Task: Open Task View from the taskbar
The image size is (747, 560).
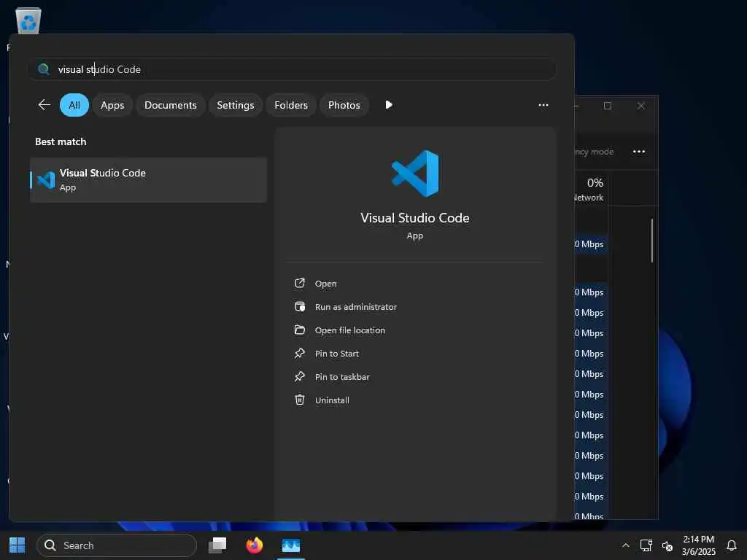Action: pos(217,545)
